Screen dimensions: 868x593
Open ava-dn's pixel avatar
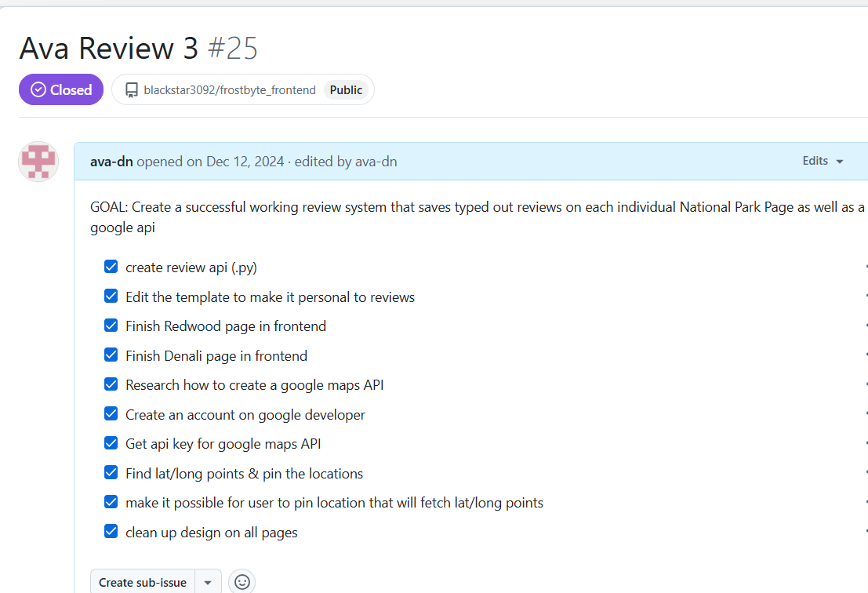click(x=38, y=162)
